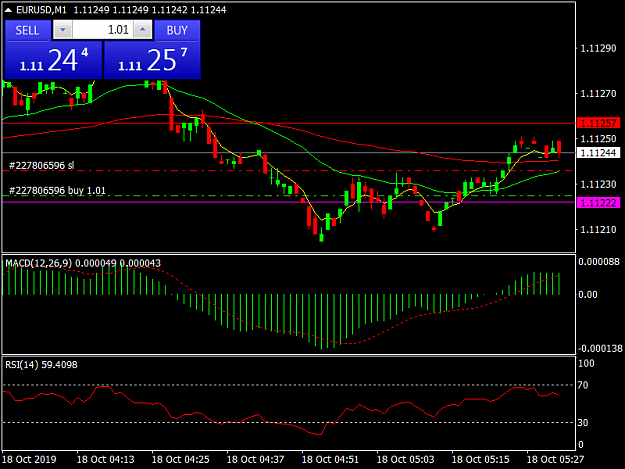Click the 1.11250 price scale label
Image resolution: width=625 pixels, height=469 pixels.
pos(598,139)
